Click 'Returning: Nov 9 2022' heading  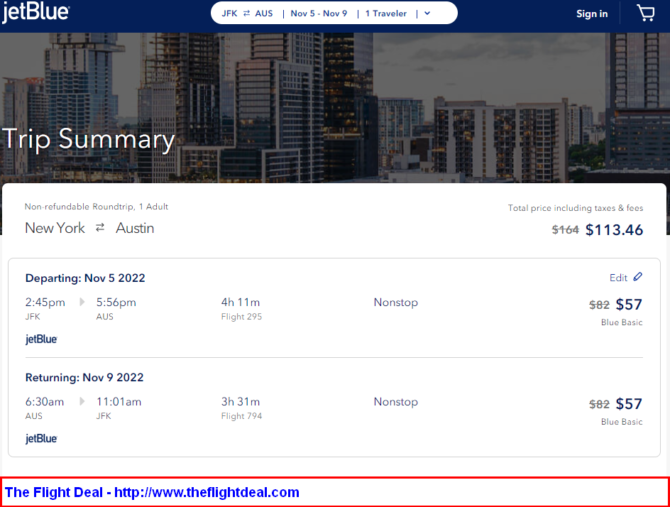(x=84, y=378)
